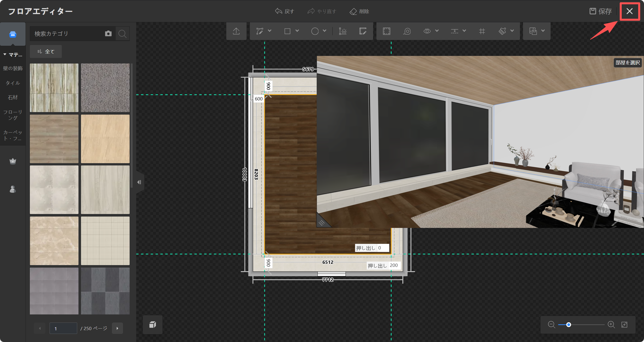Click the paint brush material icon

tap(502, 31)
